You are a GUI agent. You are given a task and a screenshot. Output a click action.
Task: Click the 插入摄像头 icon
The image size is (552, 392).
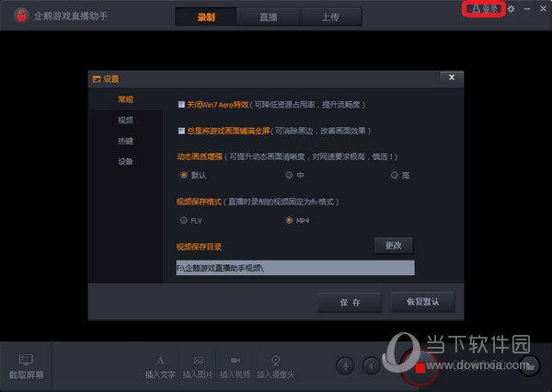(276, 361)
